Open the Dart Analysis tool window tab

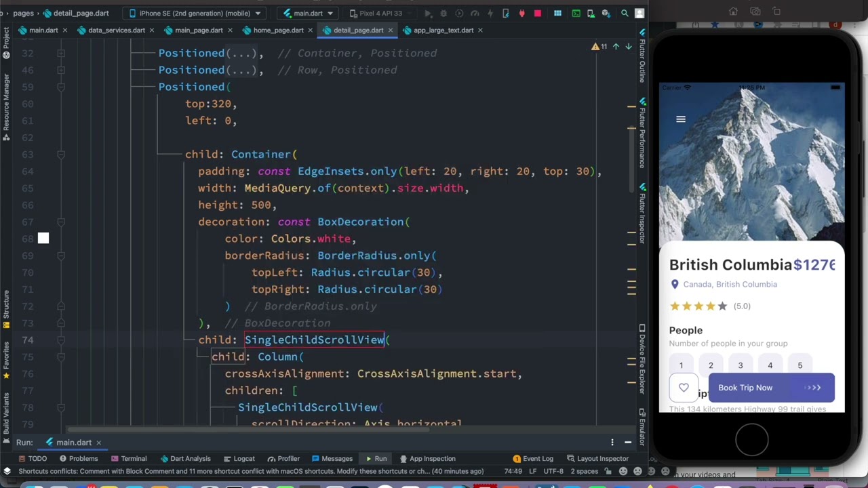point(185,459)
